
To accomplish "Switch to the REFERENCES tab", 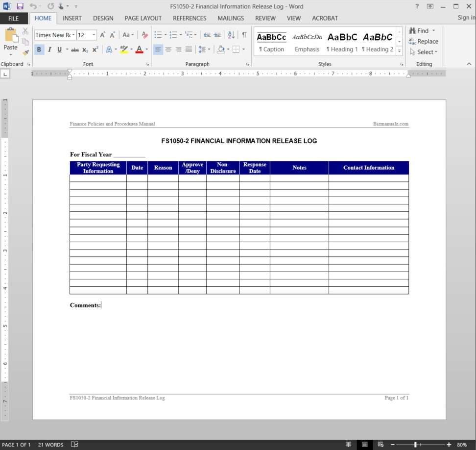I will (x=190, y=18).
